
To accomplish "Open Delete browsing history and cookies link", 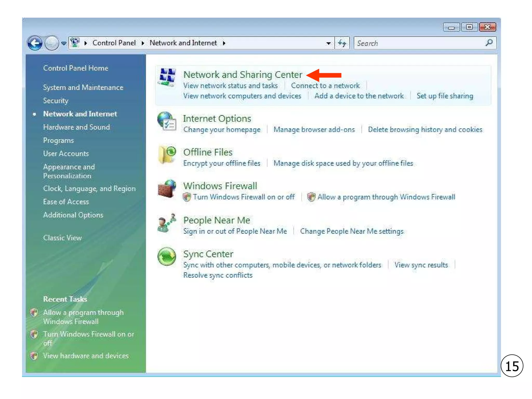I will click(425, 129).
